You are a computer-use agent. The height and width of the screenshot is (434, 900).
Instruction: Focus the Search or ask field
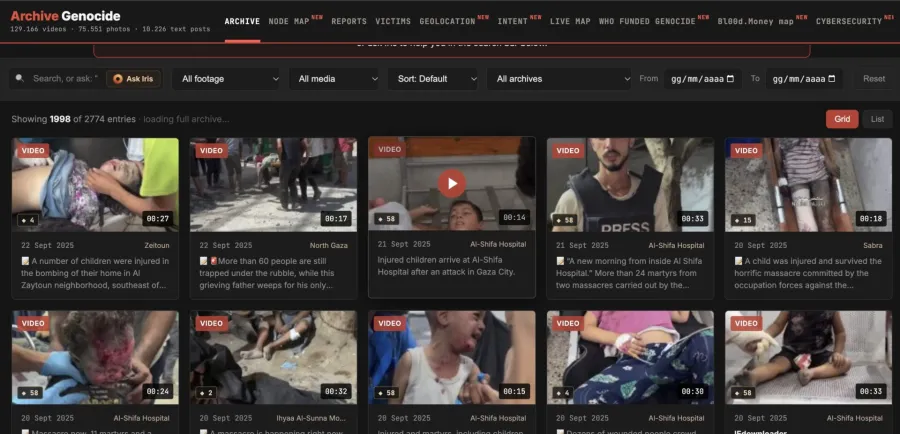[x=65, y=79]
